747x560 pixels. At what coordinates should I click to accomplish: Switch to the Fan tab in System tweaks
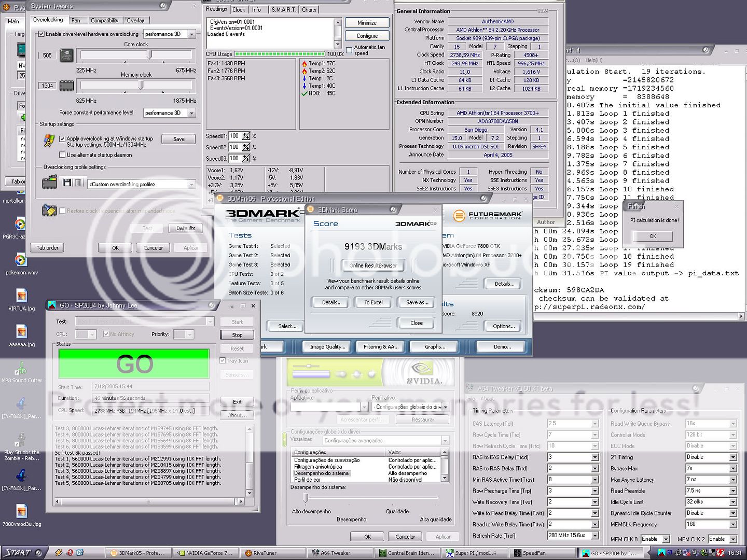tap(76, 20)
